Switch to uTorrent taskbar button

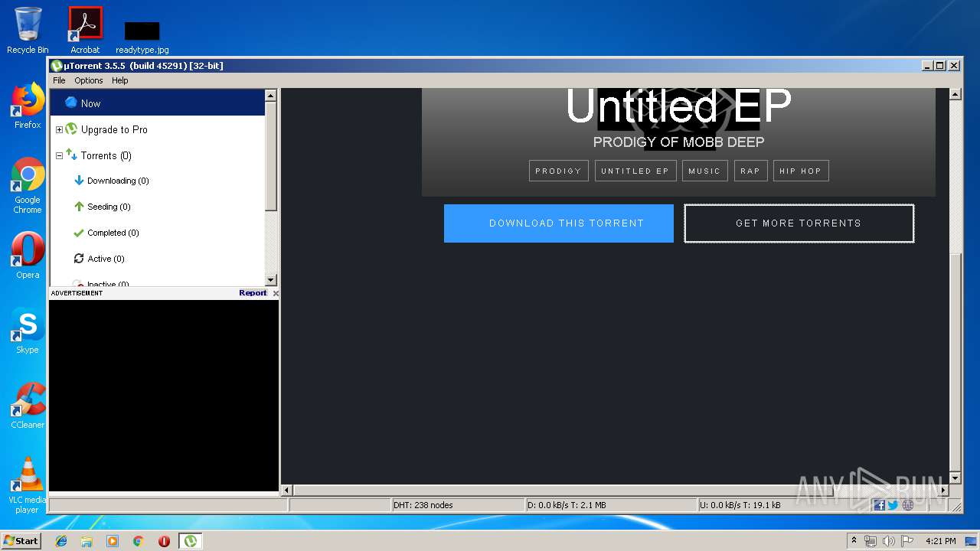191,541
